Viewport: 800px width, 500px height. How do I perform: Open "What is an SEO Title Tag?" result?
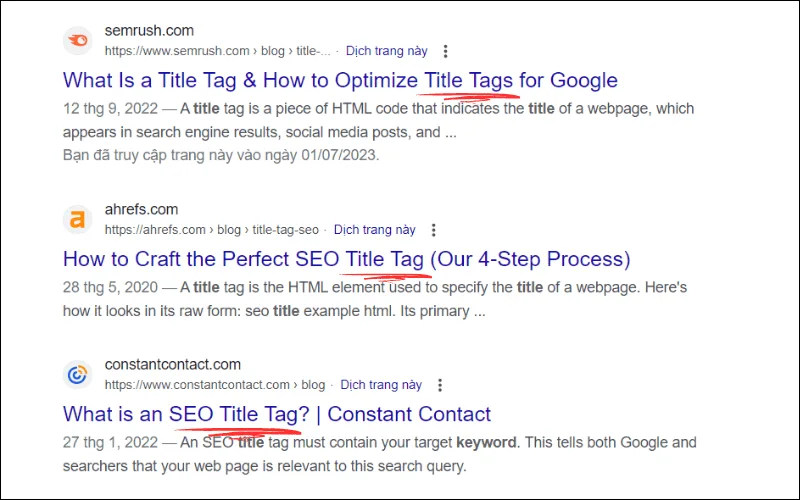coord(277,414)
